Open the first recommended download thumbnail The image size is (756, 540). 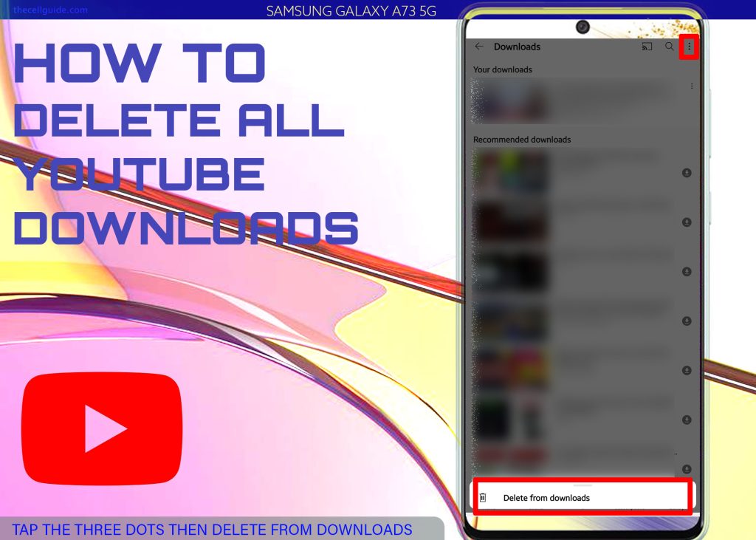(x=509, y=172)
